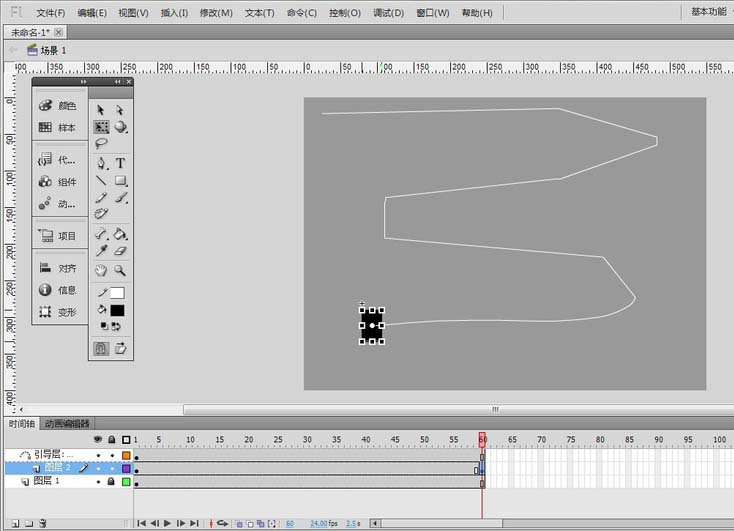Toggle the loop playback button
734x531 pixels.
222,524
